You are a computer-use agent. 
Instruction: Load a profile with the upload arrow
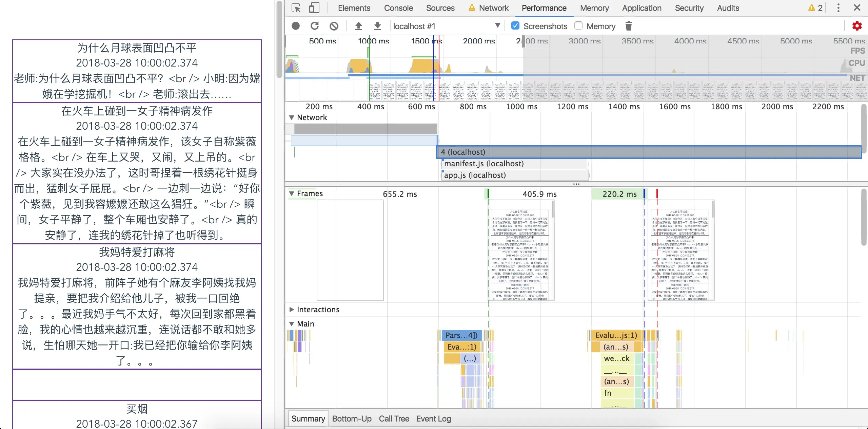click(358, 26)
